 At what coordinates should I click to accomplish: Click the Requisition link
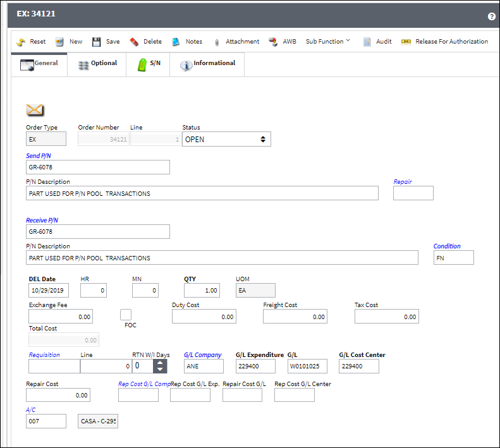coord(44,355)
